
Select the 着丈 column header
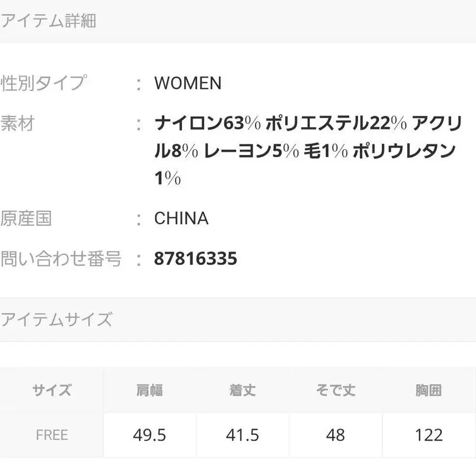[243, 391]
